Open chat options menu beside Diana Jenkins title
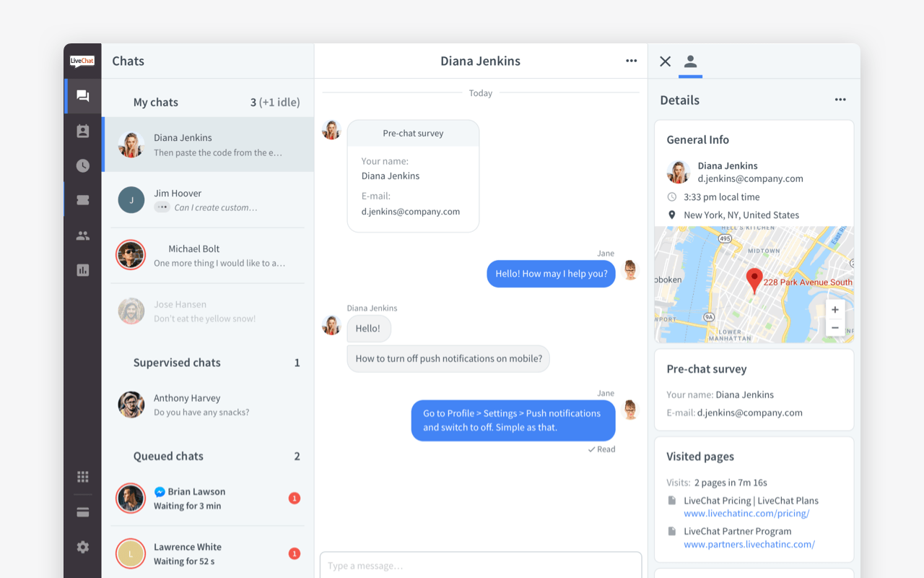This screenshot has height=578, width=924. (x=632, y=61)
